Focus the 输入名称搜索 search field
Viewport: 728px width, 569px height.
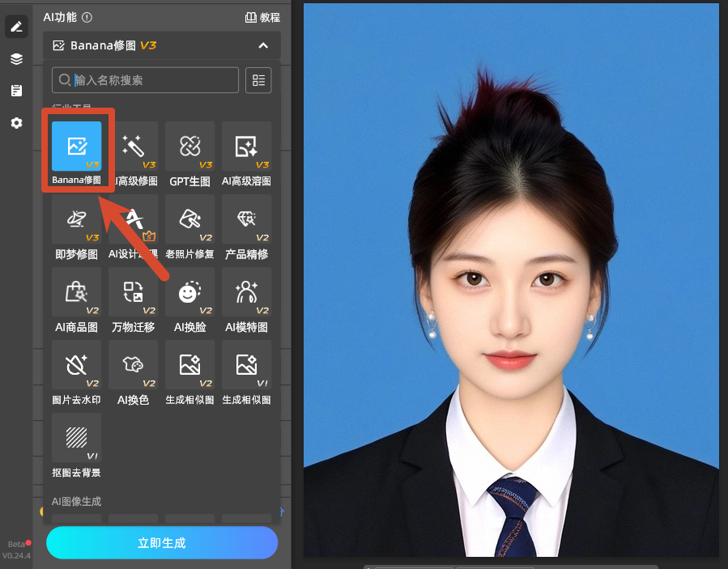[145, 80]
